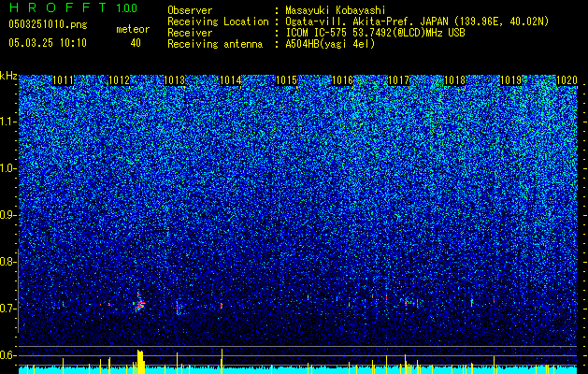Click the A504HB(yagi 4el) antenna value
The width and height of the screenshot is (588, 374).
pyautogui.click(x=330, y=44)
